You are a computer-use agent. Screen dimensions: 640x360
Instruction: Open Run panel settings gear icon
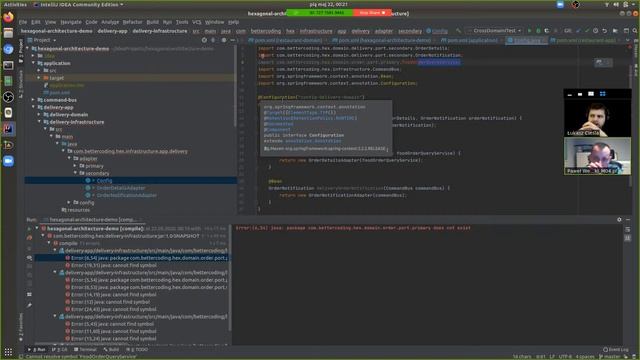pos(619,220)
